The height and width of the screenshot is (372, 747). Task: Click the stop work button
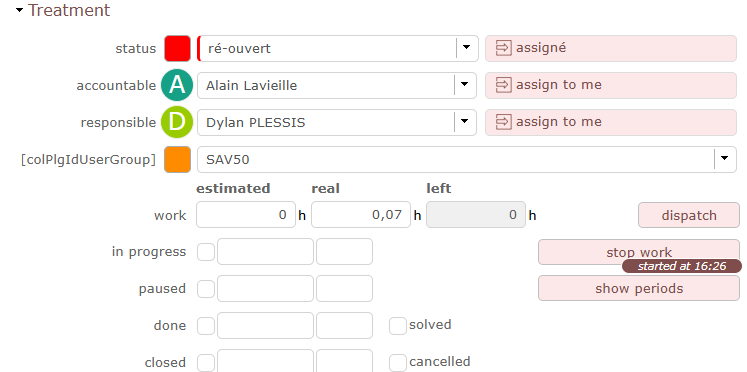click(x=639, y=252)
